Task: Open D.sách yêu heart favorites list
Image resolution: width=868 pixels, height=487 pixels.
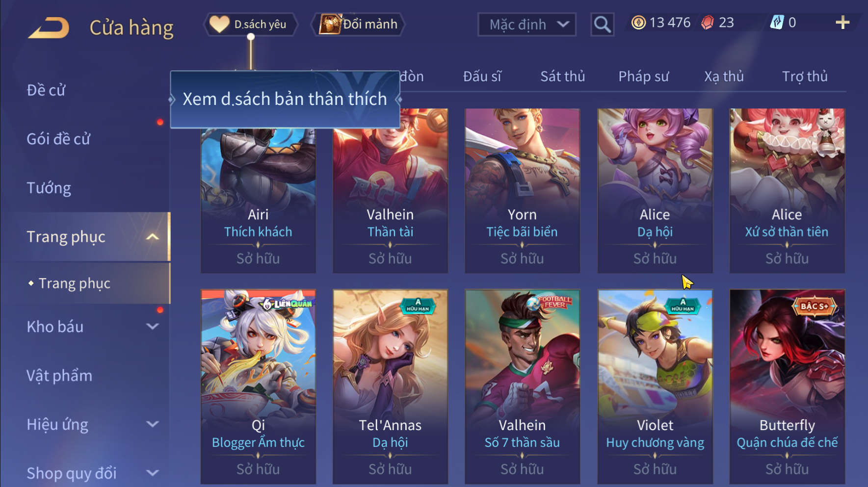Action: 251,24
